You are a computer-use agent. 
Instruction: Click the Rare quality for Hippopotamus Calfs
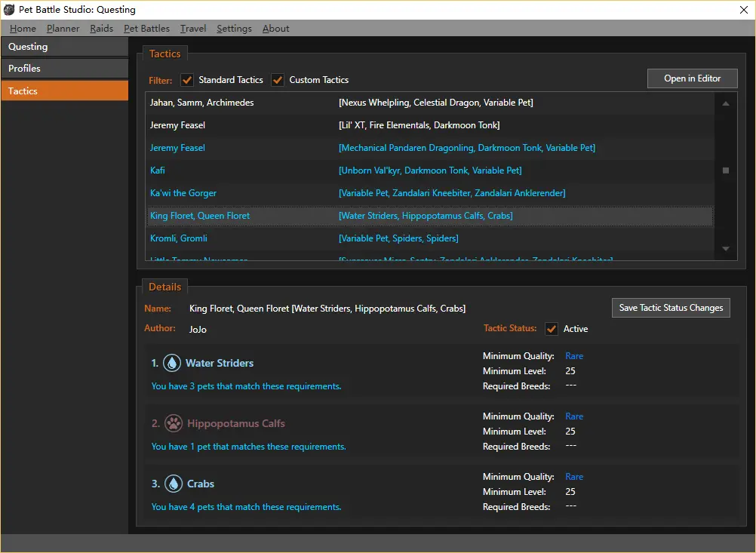tap(574, 416)
